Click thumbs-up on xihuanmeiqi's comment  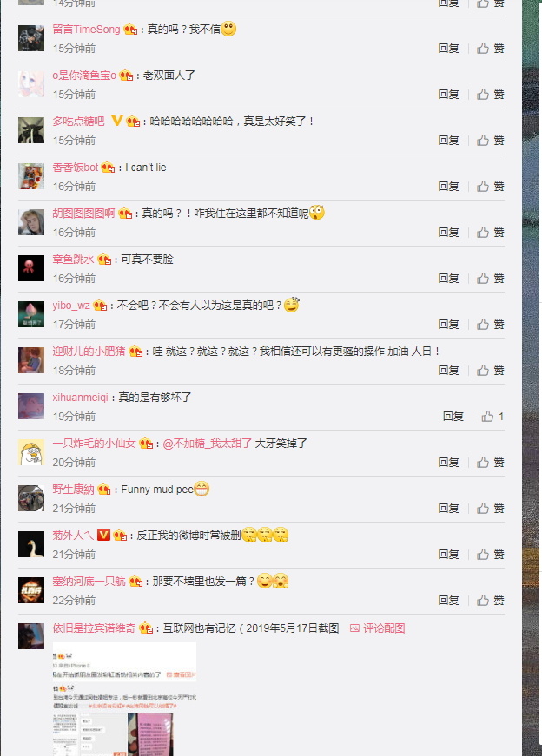click(492, 416)
